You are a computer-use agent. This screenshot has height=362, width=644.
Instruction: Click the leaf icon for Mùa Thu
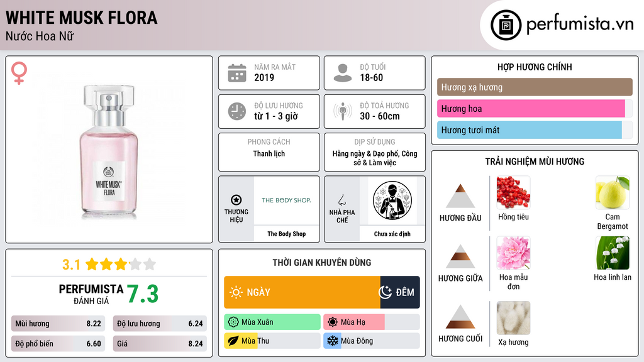pyautogui.click(x=233, y=341)
